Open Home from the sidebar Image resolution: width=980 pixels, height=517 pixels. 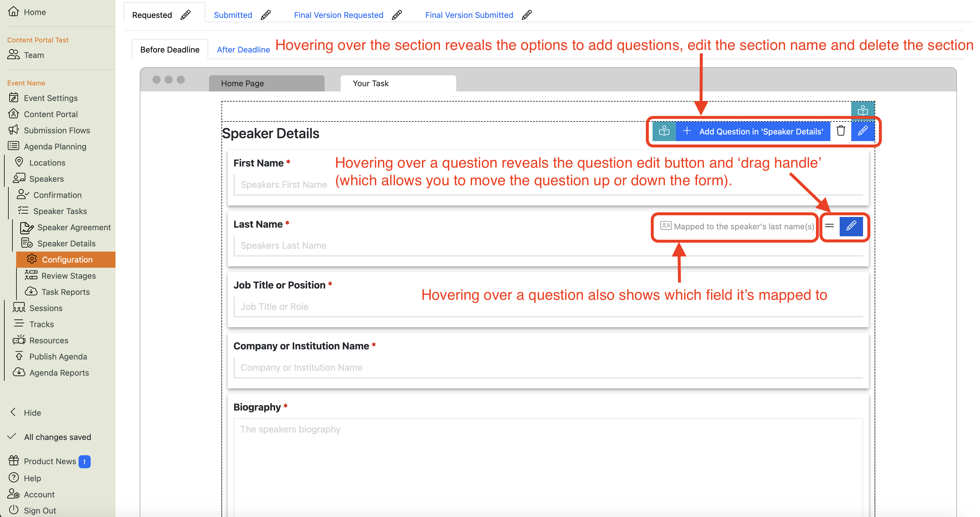click(x=27, y=12)
